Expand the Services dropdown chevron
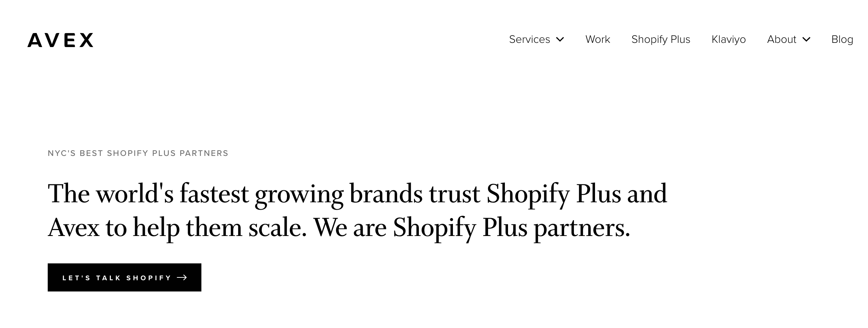This screenshot has width=868, height=328. (560, 39)
